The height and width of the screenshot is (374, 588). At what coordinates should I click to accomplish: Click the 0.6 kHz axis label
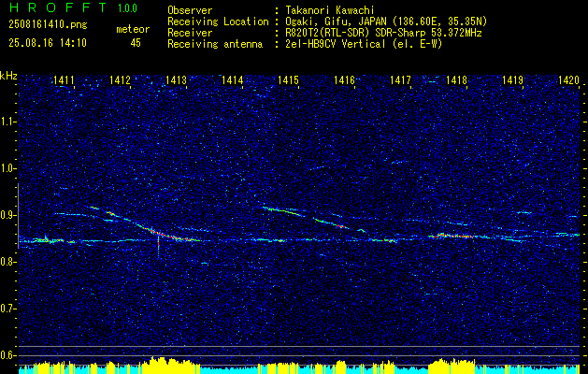pyautogui.click(x=7, y=355)
